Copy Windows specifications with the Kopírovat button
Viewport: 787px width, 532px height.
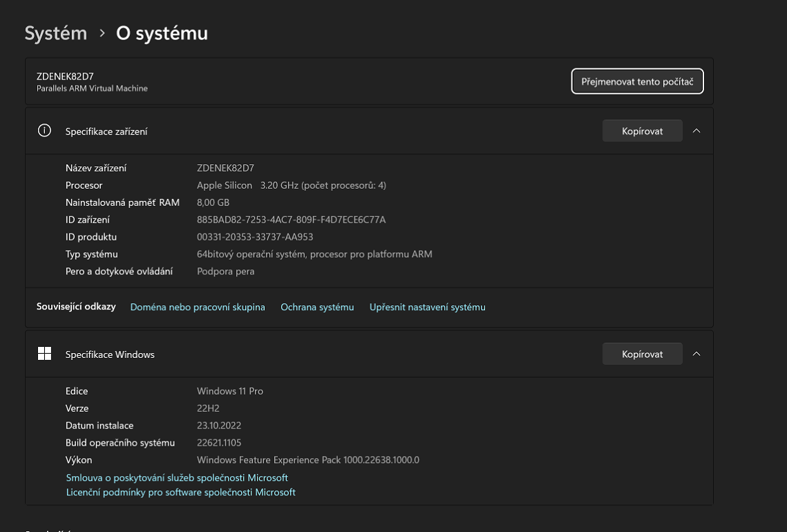642,354
